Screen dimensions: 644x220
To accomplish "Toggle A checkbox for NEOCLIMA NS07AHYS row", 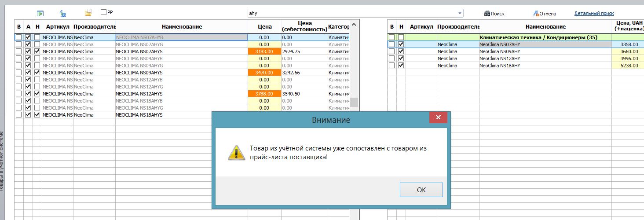I will (x=28, y=51).
